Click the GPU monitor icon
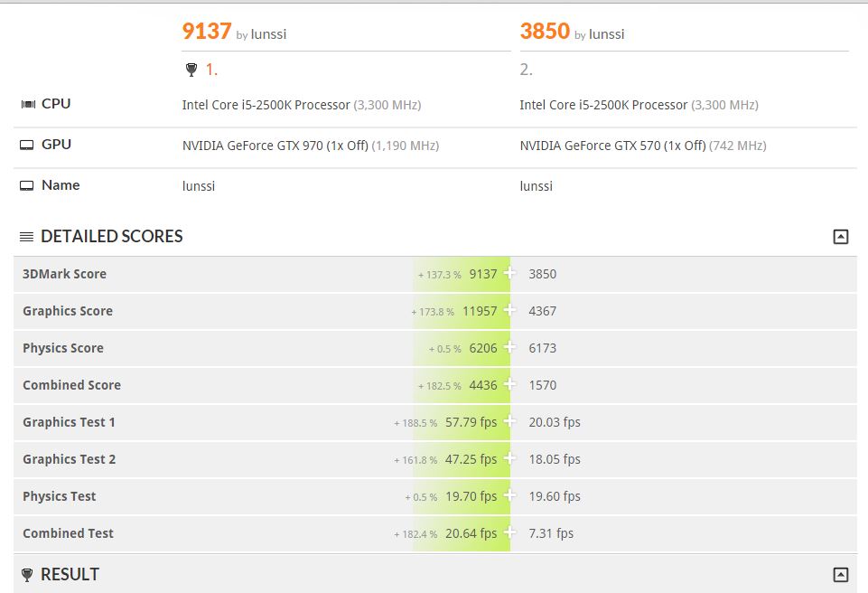Image resolution: width=868 pixels, height=593 pixels. (27, 146)
